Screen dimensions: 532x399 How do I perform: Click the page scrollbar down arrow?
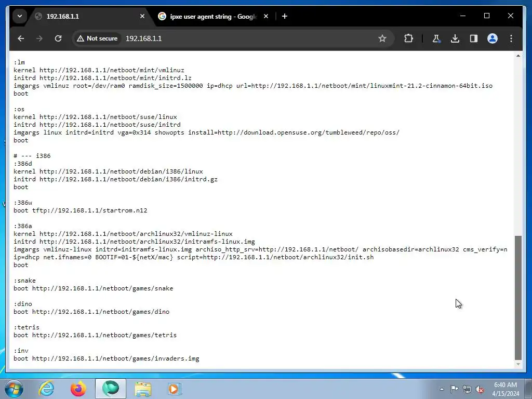[x=518, y=364]
